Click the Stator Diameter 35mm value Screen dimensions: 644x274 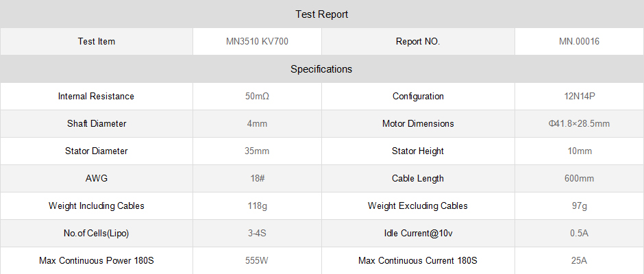pos(257,151)
